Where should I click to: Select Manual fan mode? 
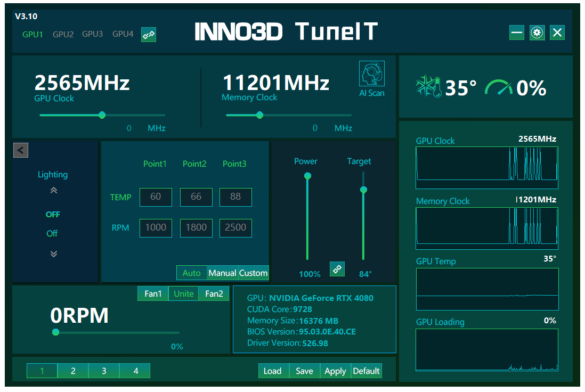click(x=222, y=273)
